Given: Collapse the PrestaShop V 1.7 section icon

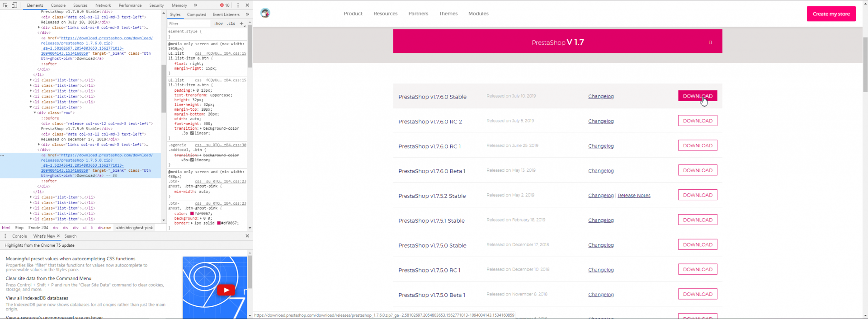Looking at the screenshot, I should (x=710, y=42).
